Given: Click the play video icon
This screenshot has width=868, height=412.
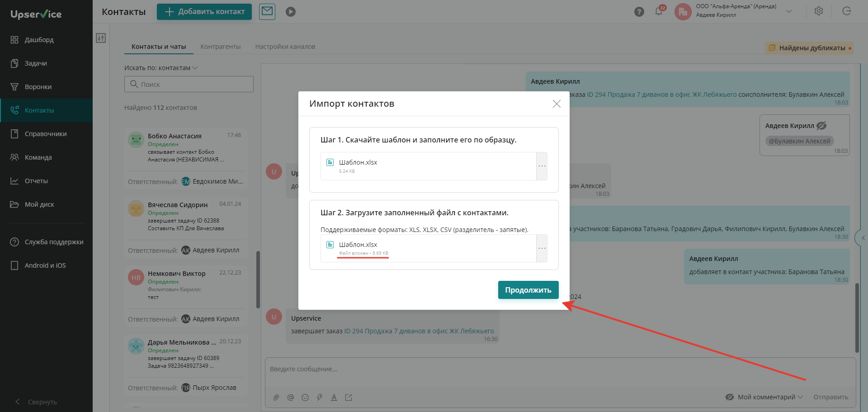Looking at the screenshot, I should pos(291,12).
